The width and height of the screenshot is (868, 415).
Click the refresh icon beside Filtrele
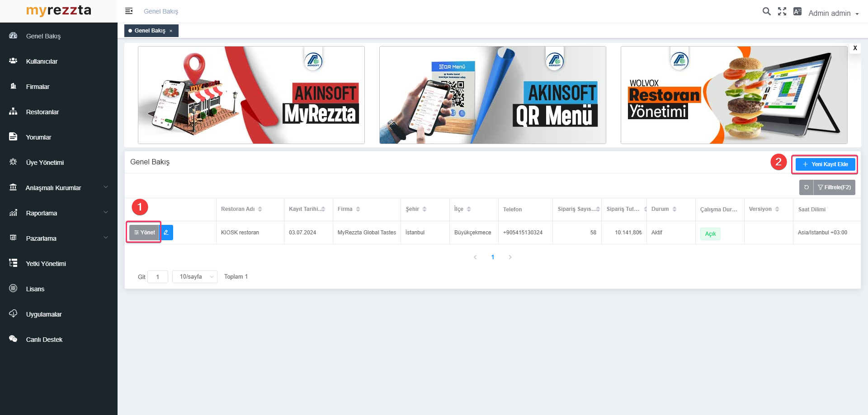point(807,187)
